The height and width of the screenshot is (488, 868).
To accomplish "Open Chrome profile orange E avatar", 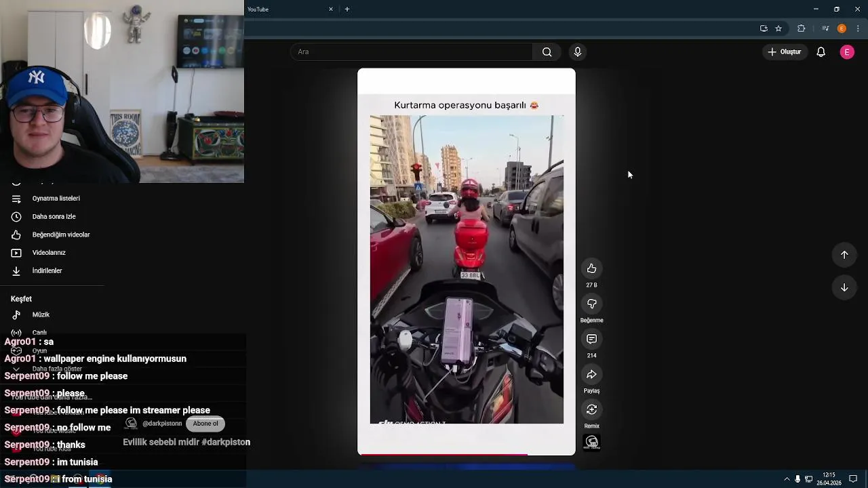I will [x=842, y=28].
